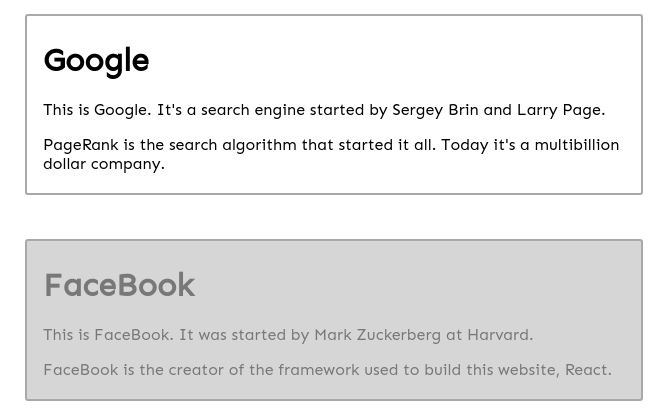
Task: Click the word Harvard
Action: pyautogui.click(x=500, y=335)
